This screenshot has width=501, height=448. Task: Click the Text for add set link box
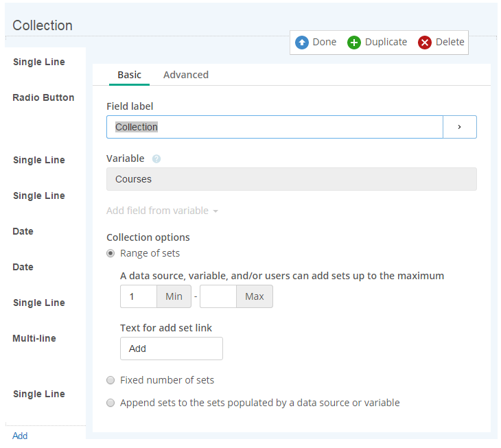(x=172, y=349)
